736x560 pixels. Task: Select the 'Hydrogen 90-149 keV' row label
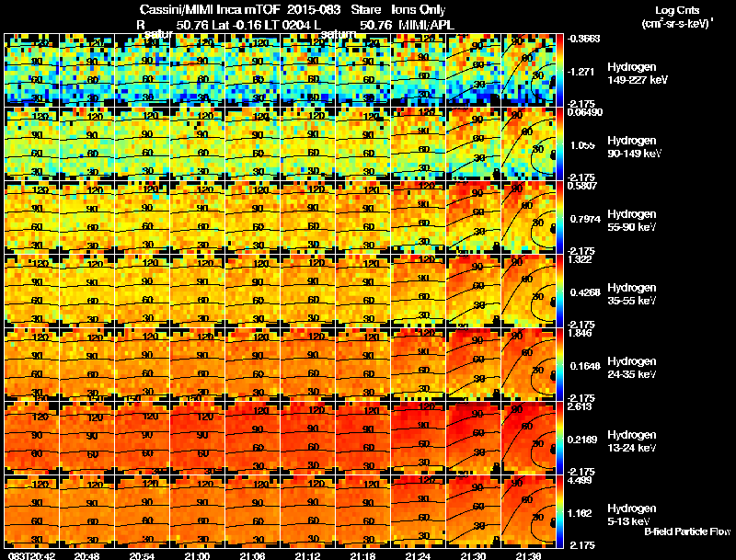tap(632, 147)
